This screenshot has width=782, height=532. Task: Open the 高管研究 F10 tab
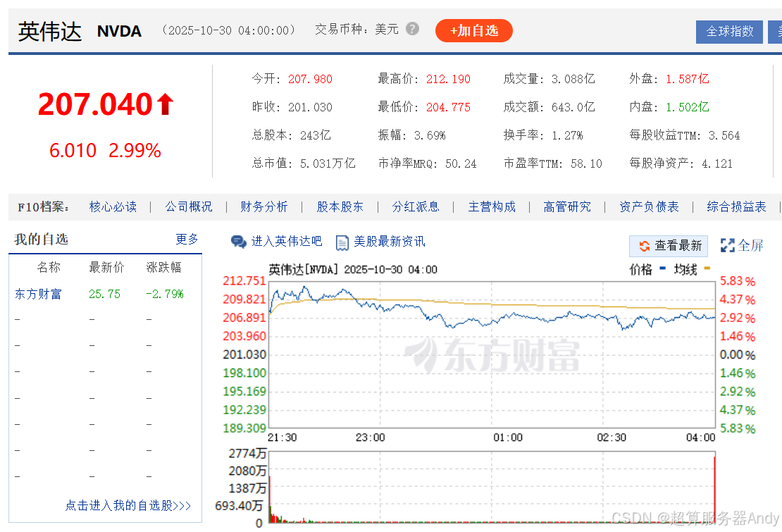pyautogui.click(x=567, y=207)
